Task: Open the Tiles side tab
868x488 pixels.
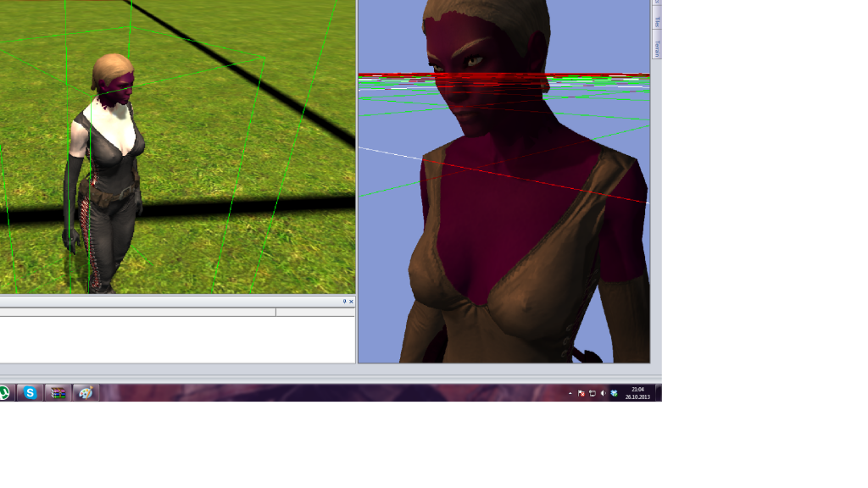Action: tap(656, 21)
